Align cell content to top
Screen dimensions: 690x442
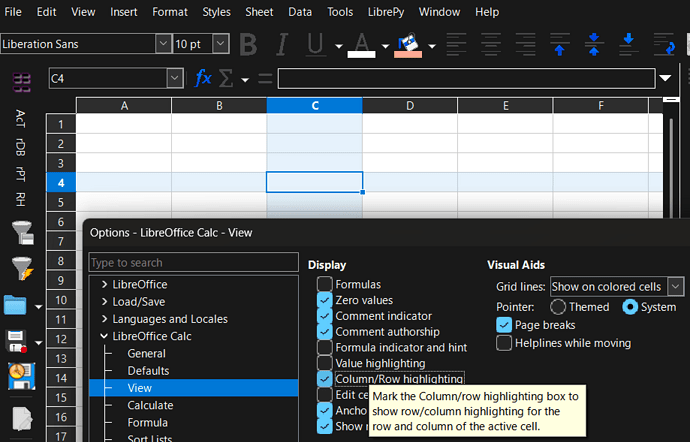[560, 44]
